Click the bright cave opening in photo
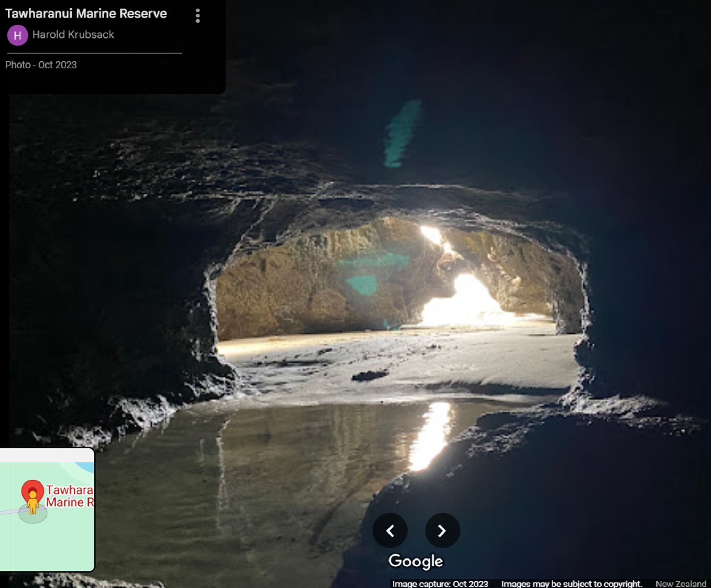Image resolution: width=711 pixels, height=588 pixels. tap(465, 302)
